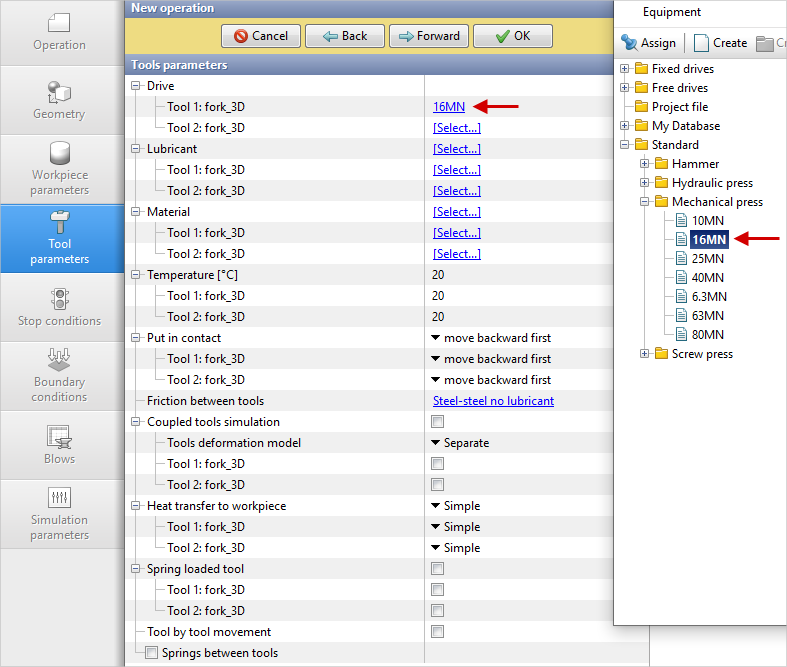Screen dimensions: 787x667
Task: Edit Tool 1 temperature value field
Action: click(x=439, y=296)
